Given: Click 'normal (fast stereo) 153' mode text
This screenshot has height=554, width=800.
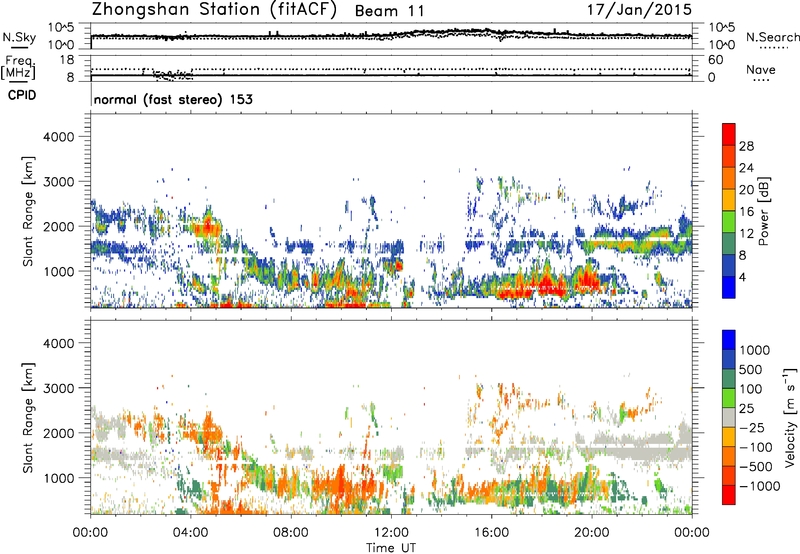Looking at the screenshot, I should tap(173, 99).
